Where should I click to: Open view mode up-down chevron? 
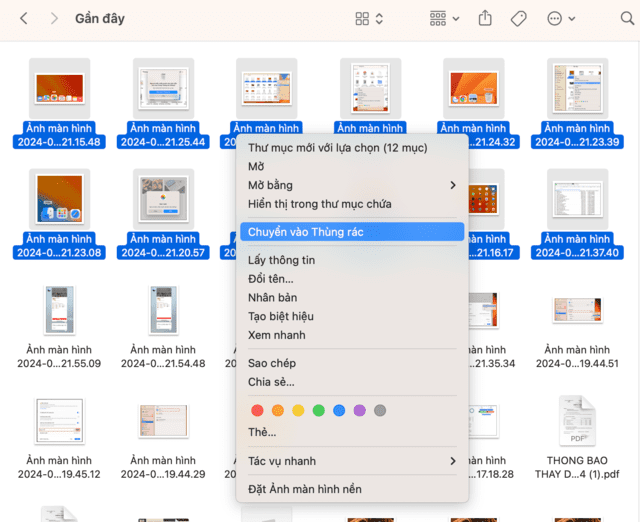[379, 18]
